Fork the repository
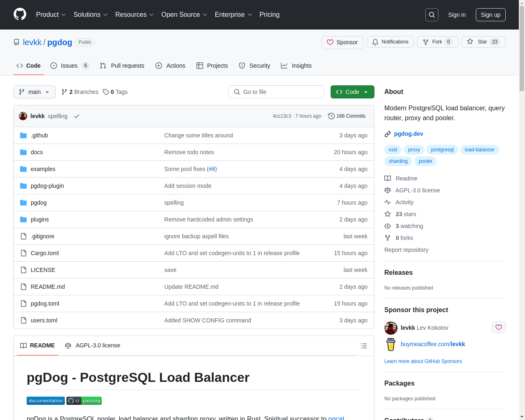 pos(437,42)
